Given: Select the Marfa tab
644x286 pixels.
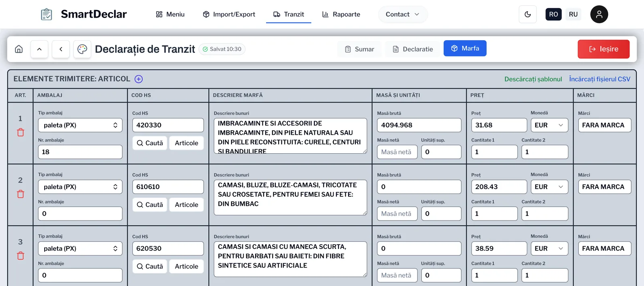Looking at the screenshot, I should pyautogui.click(x=465, y=48).
